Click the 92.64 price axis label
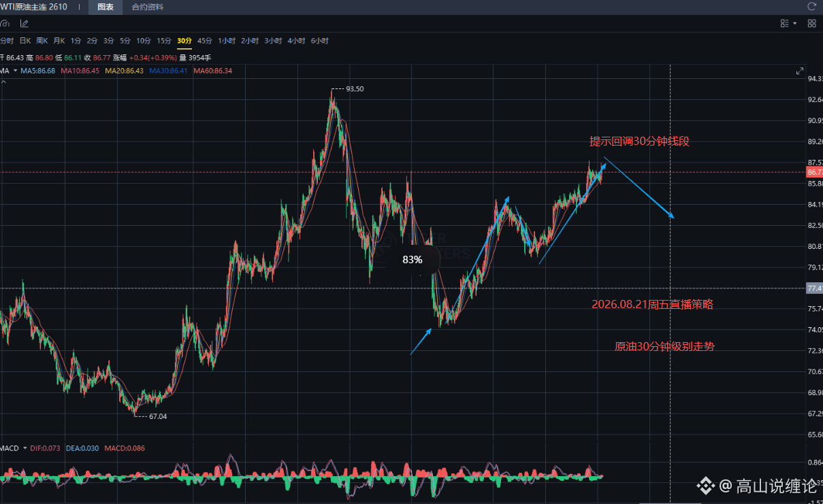 point(815,100)
